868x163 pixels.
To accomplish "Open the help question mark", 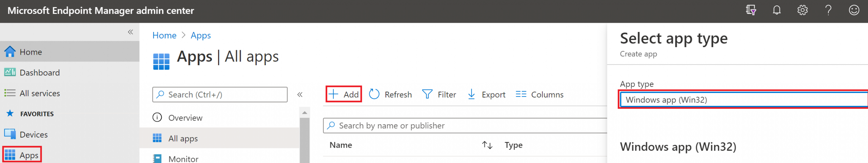I will [828, 10].
